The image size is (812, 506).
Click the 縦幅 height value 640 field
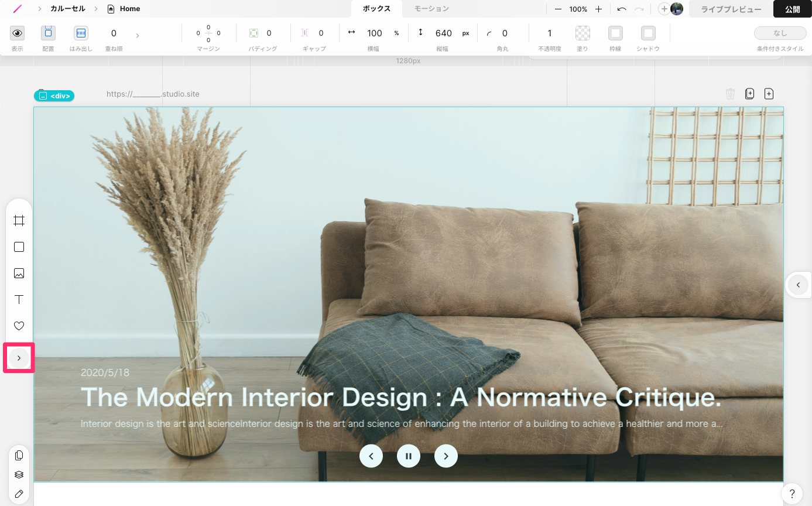pos(443,33)
